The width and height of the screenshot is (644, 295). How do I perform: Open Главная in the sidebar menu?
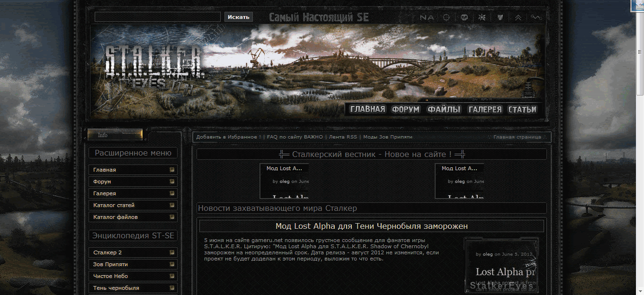click(133, 170)
